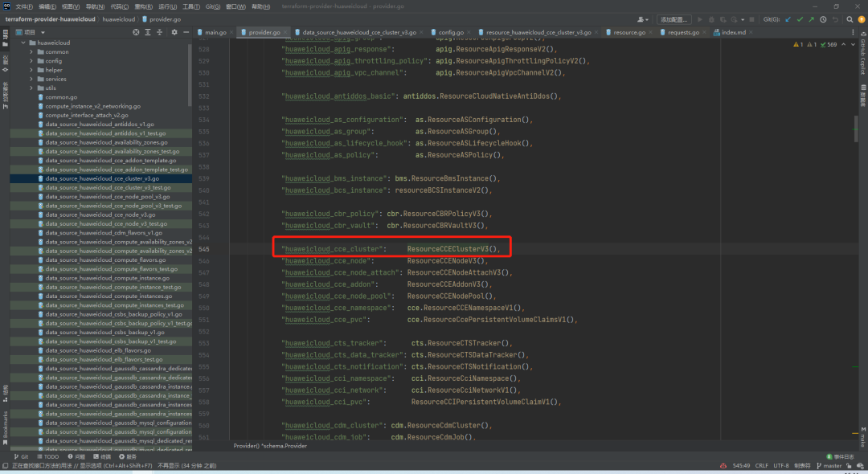Click the red error indicator in status bar
The width and height of the screenshot is (868, 474).
(723, 466)
